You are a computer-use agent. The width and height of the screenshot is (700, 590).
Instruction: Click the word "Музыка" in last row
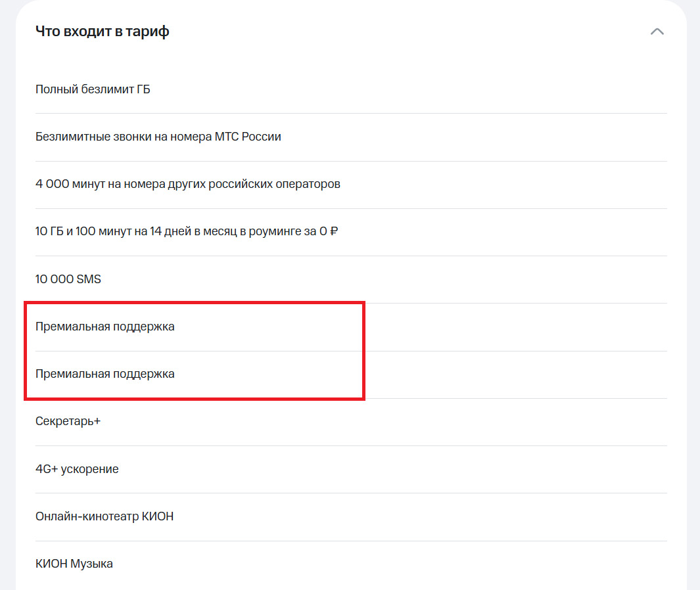[92, 564]
